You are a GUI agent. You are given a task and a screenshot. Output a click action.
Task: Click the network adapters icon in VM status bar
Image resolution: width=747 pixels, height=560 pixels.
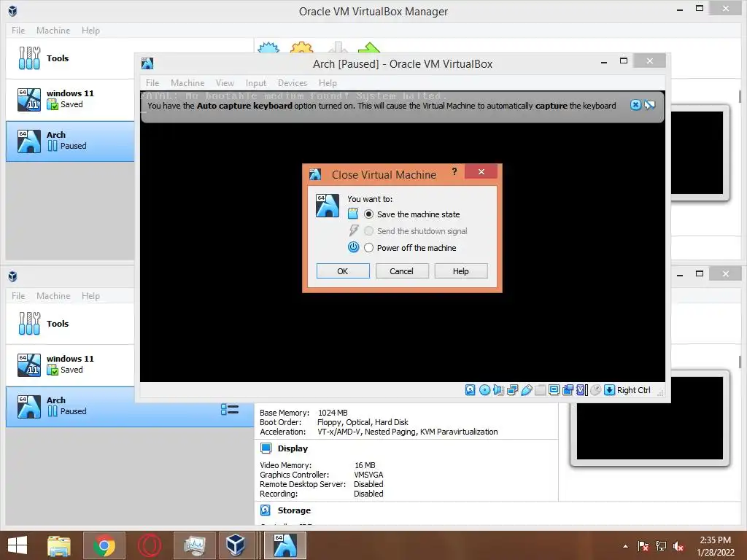pyautogui.click(x=513, y=390)
